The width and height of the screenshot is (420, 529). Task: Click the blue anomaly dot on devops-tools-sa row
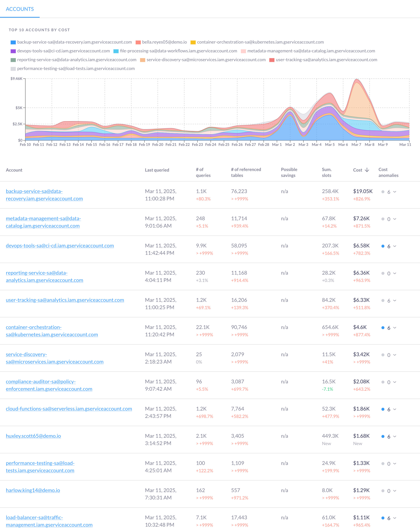point(383,246)
